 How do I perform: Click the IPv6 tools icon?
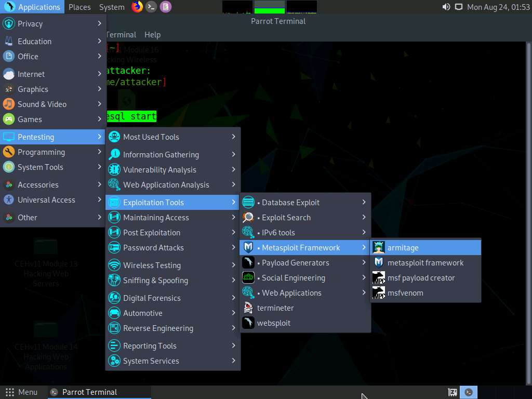coord(248,232)
